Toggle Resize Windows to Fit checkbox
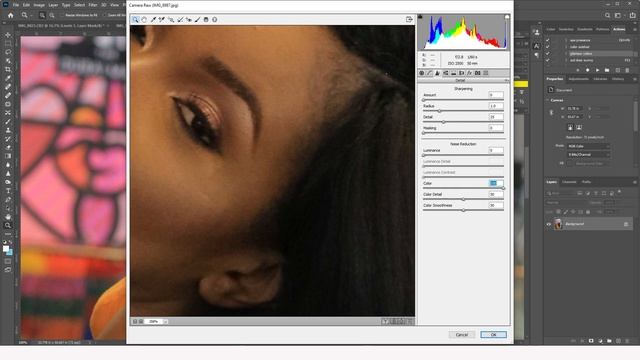 pyautogui.click(x=62, y=16)
